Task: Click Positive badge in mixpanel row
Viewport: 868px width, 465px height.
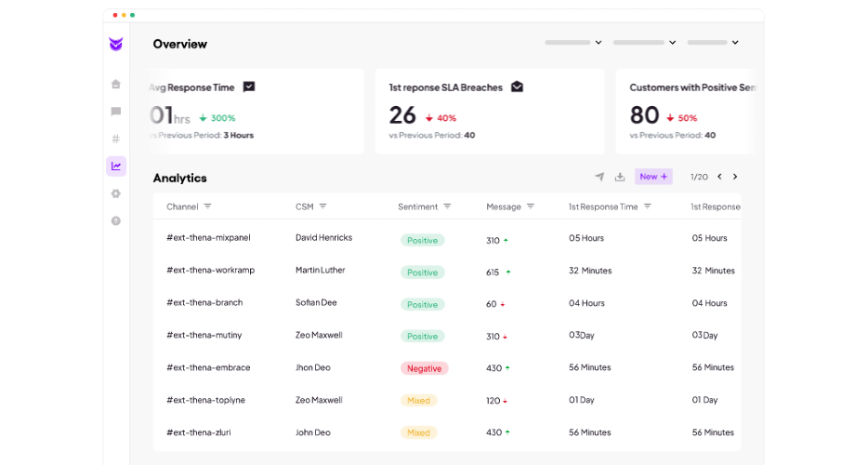Action: point(422,241)
